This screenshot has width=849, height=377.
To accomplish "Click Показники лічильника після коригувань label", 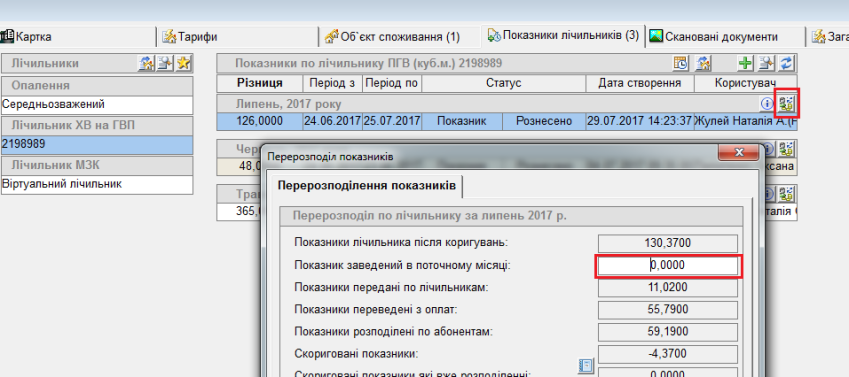I will pyautogui.click(x=401, y=243).
